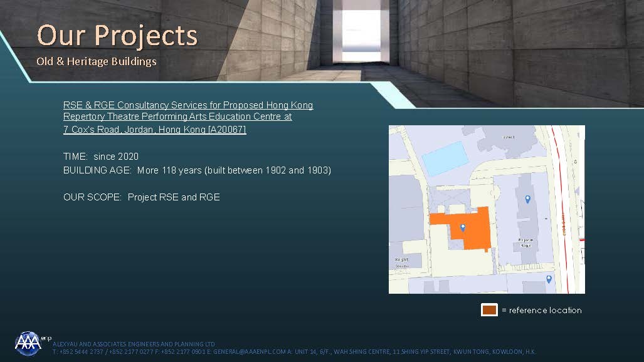Click the orange reference location legend swatch
The image size is (644, 362).
pos(489,310)
